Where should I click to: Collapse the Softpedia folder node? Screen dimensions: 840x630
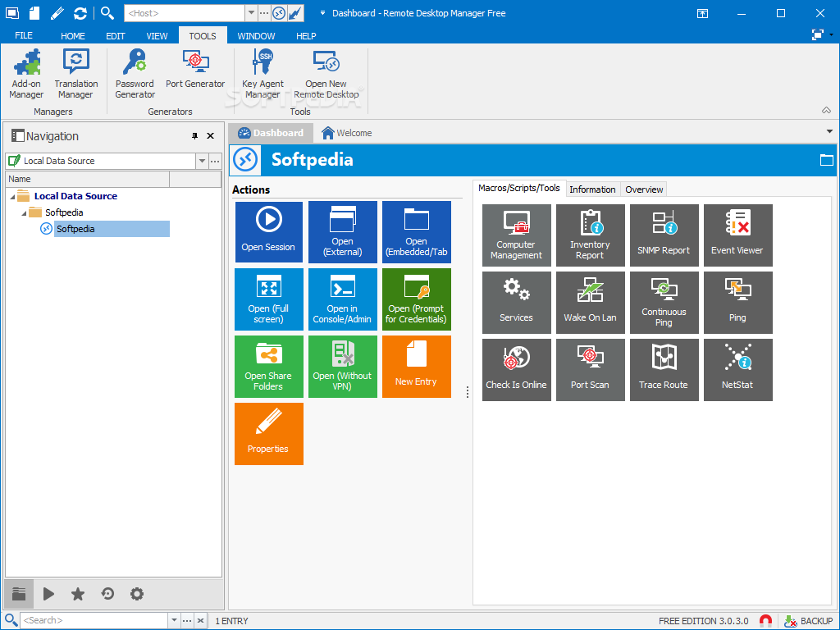24,213
